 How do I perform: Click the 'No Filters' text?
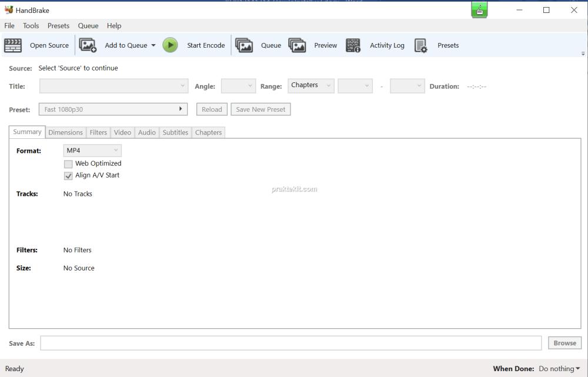[x=77, y=250]
